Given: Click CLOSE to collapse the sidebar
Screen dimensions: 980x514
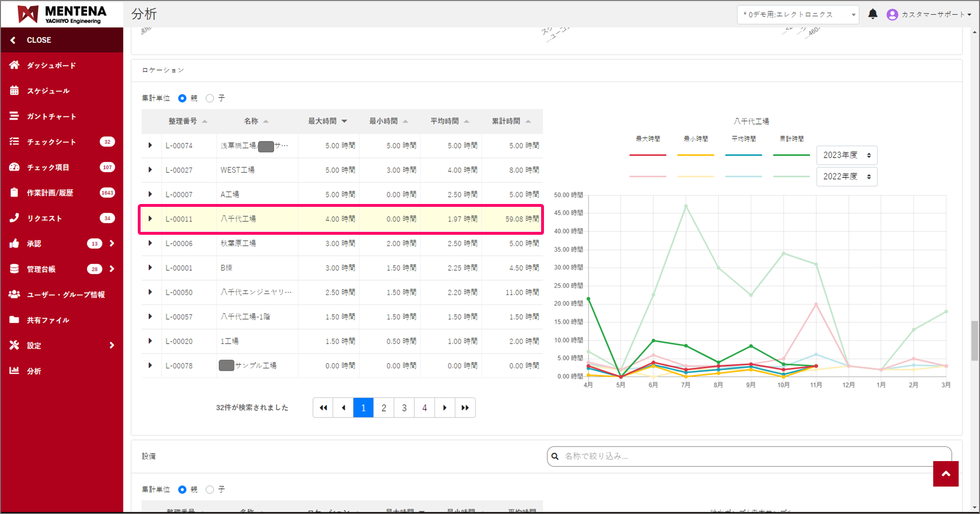Looking at the screenshot, I should (38, 40).
